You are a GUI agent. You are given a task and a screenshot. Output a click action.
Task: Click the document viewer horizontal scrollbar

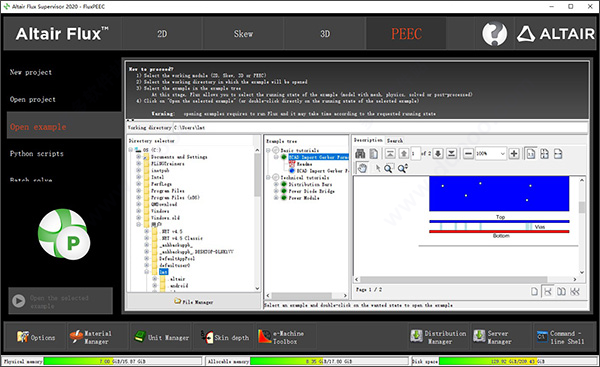tap(466, 279)
